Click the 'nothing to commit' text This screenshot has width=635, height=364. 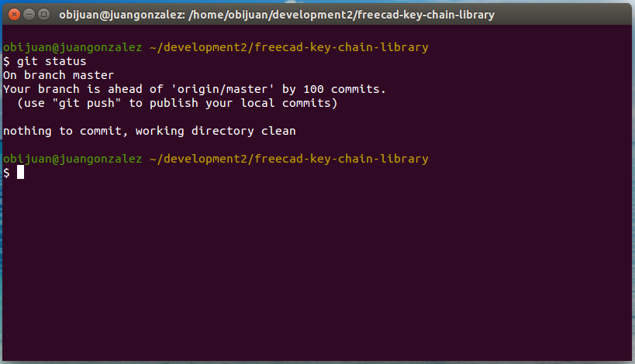(x=66, y=131)
